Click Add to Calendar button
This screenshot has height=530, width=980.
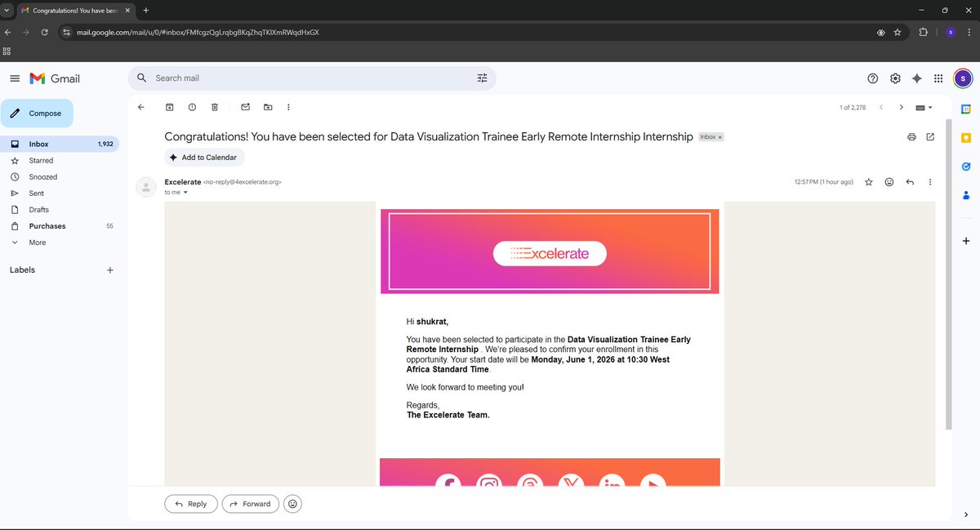204,158
